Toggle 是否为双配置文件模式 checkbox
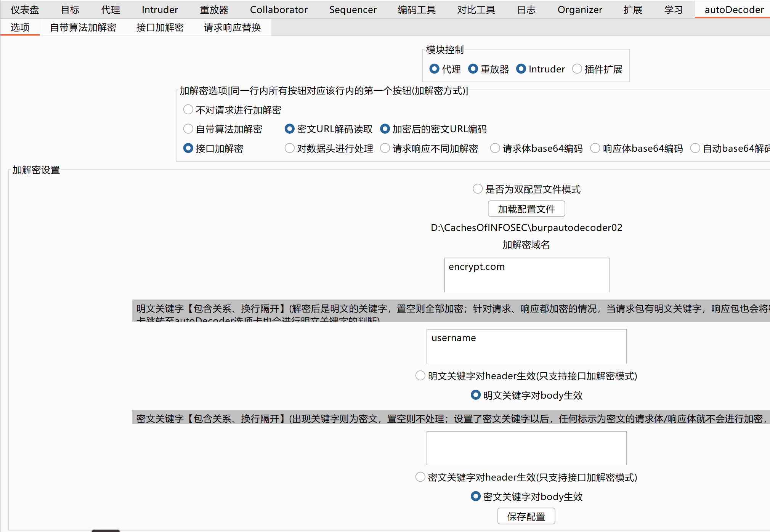 tap(478, 188)
